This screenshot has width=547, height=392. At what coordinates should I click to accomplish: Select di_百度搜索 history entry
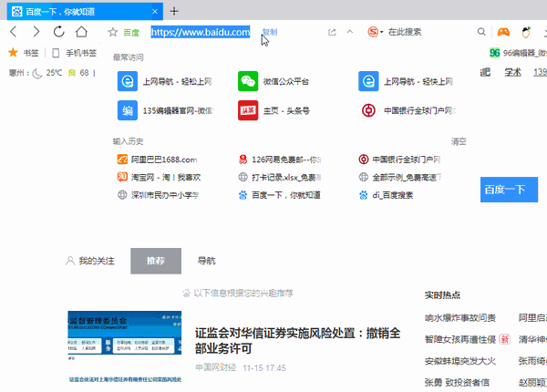386,195
